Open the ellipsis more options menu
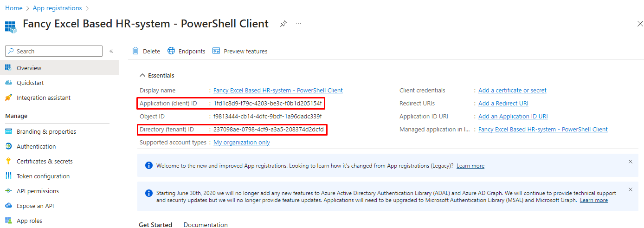 coord(298,24)
